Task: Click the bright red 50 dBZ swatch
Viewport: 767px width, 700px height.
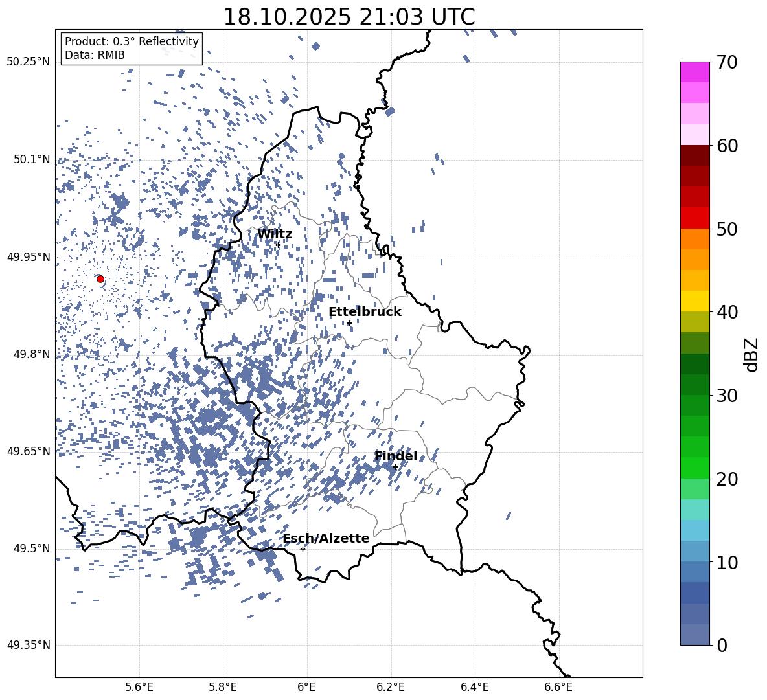Action: click(x=694, y=218)
